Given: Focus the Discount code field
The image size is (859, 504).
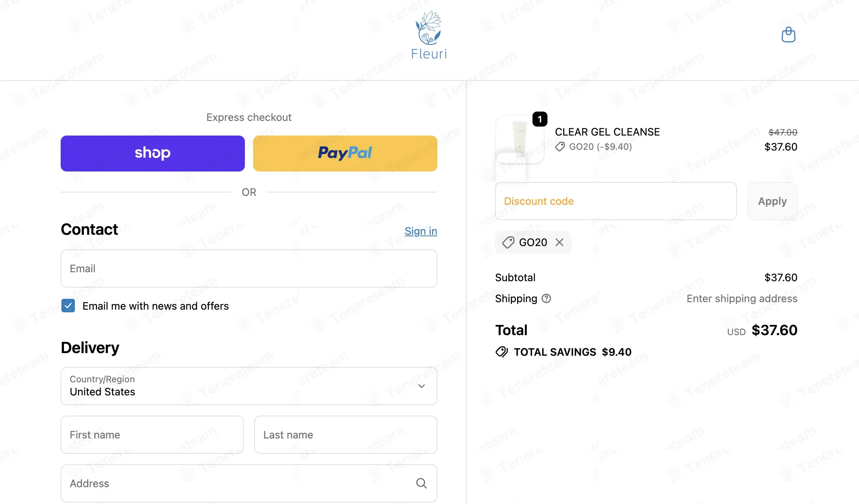Looking at the screenshot, I should (x=616, y=201).
